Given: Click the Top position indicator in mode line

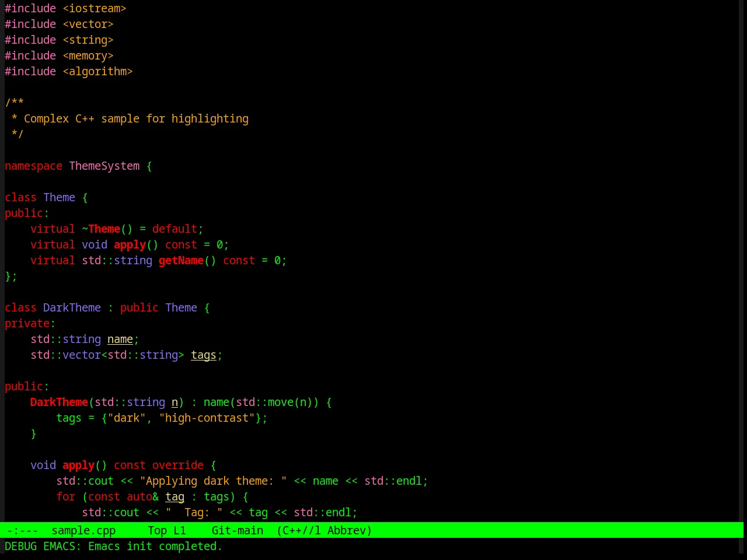Looking at the screenshot, I should [157, 530].
